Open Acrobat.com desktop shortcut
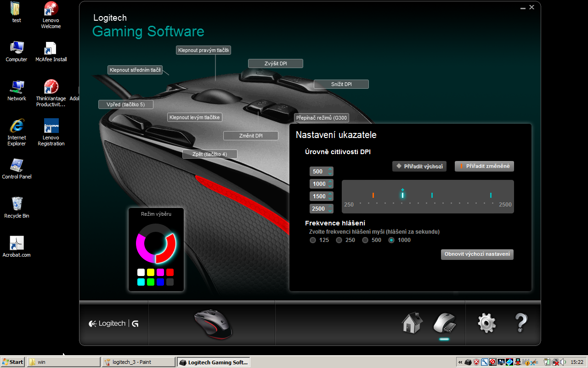This screenshot has height=368, width=588. (17, 247)
